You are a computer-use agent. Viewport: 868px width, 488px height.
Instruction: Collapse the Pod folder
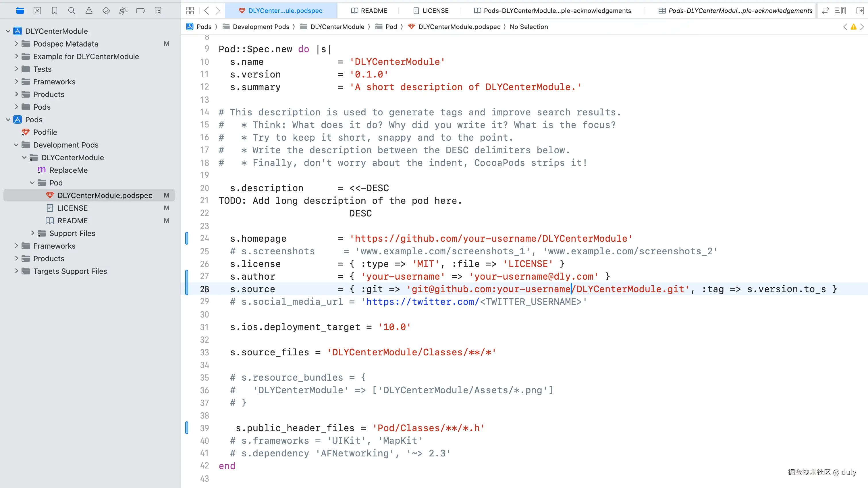click(32, 183)
